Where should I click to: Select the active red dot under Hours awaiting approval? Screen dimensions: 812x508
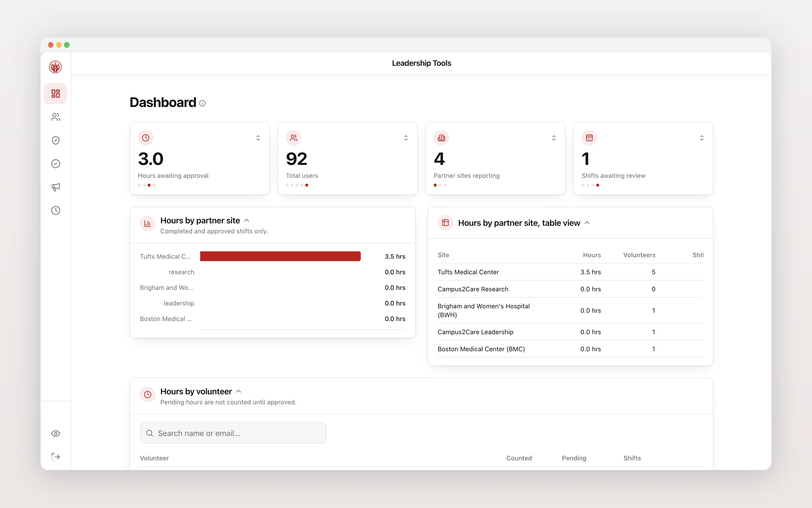(x=149, y=185)
